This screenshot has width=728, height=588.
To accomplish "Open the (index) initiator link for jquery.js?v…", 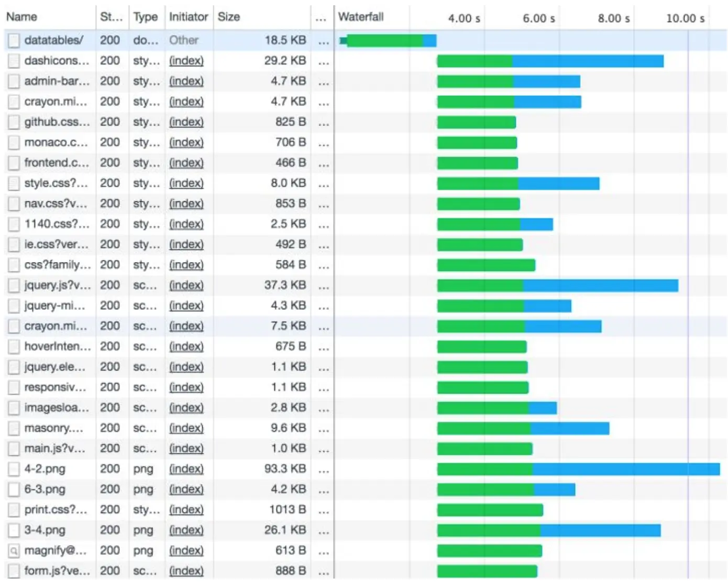I will tap(186, 285).
